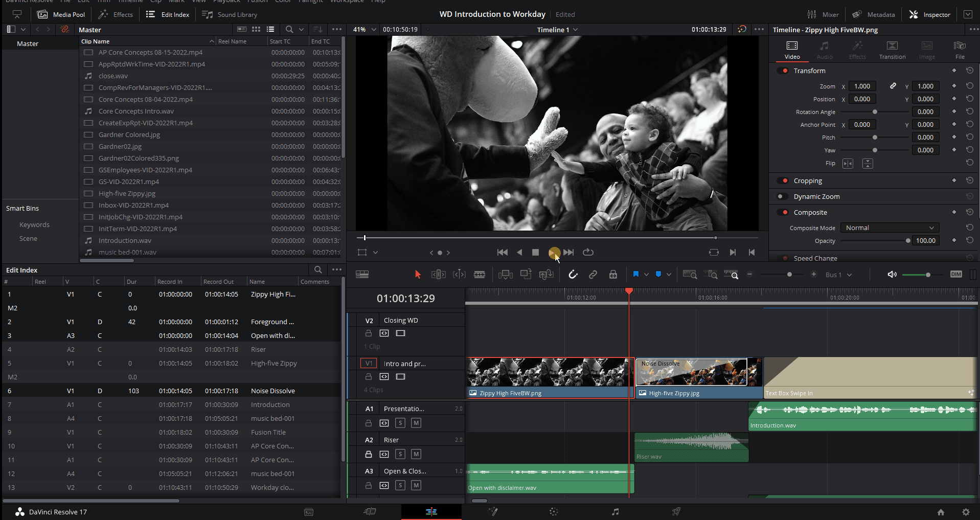Image resolution: width=980 pixels, height=520 pixels.
Task: Click Full Extent Zoom icon
Action: click(690, 275)
